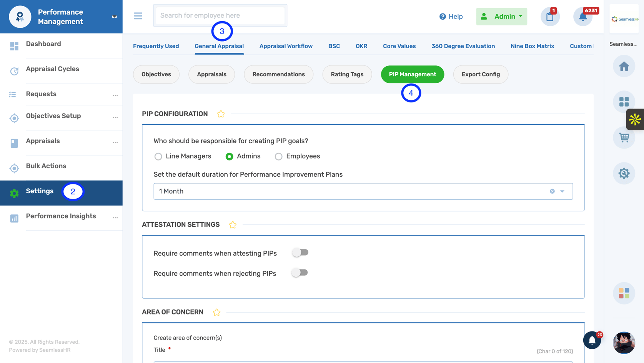Open the shopping cart icon
The image size is (644, 363).
click(624, 137)
